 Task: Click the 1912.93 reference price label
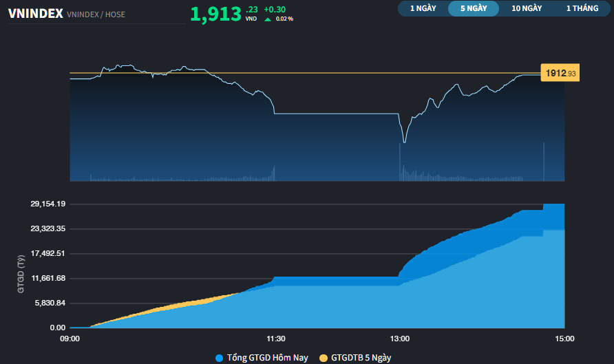click(560, 73)
